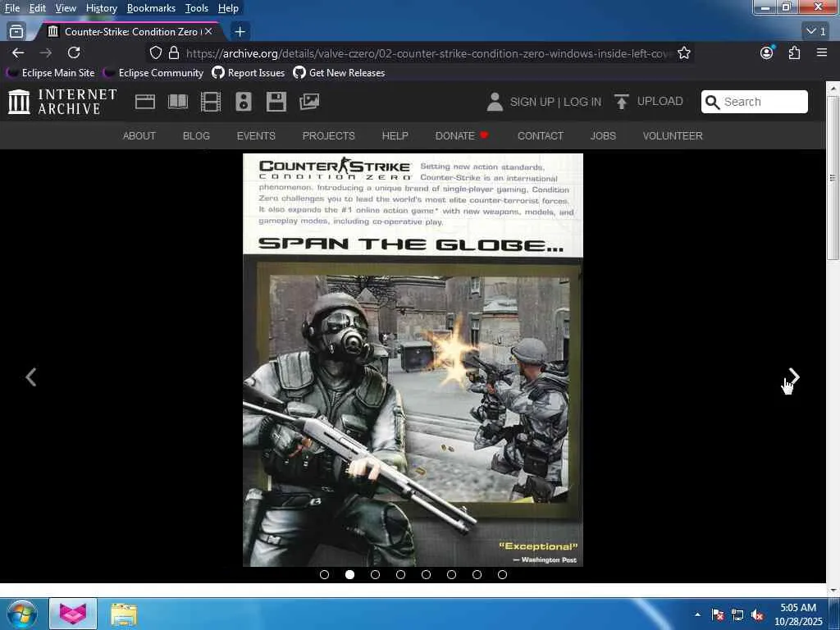
Task: Open the ABOUT link
Action: (x=139, y=136)
